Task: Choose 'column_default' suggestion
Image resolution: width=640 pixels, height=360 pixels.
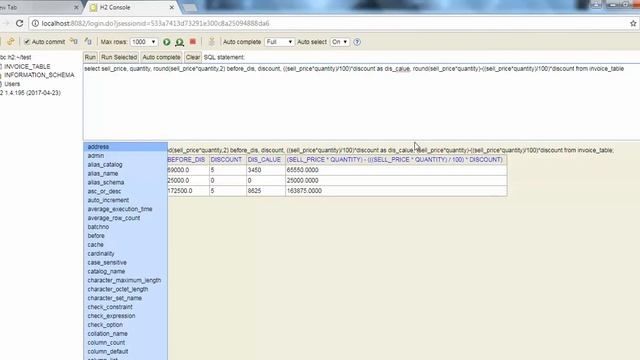Action: [x=126, y=351]
